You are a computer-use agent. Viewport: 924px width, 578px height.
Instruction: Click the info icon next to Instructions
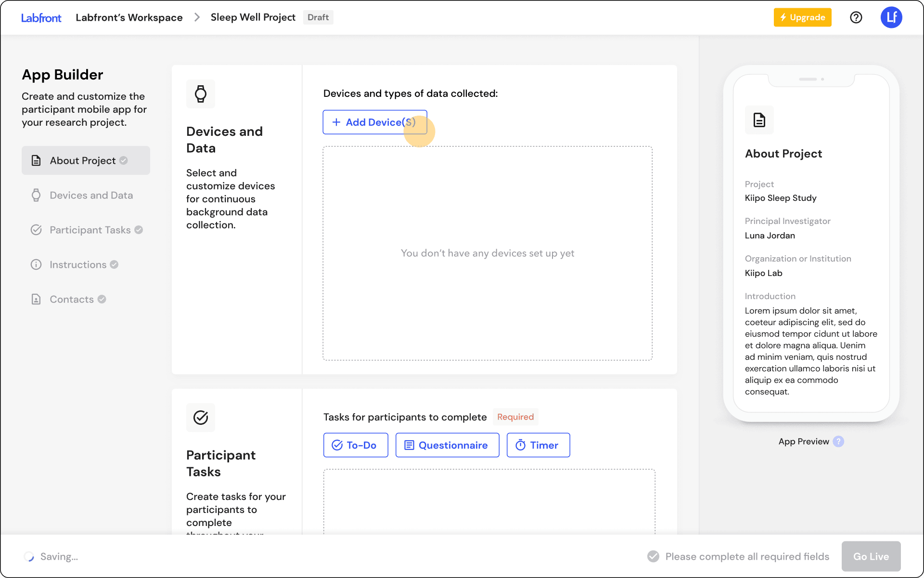(36, 264)
